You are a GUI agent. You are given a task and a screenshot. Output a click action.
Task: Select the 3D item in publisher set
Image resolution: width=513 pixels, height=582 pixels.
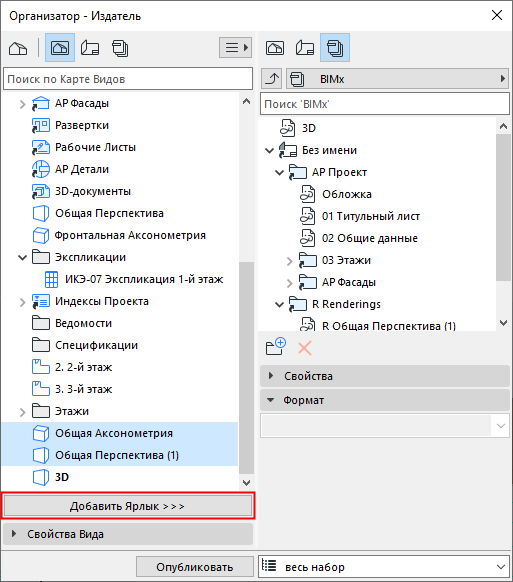(x=308, y=128)
